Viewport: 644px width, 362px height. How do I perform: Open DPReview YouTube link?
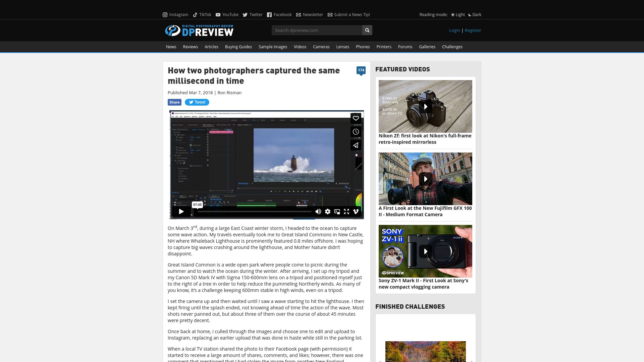click(227, 15)
